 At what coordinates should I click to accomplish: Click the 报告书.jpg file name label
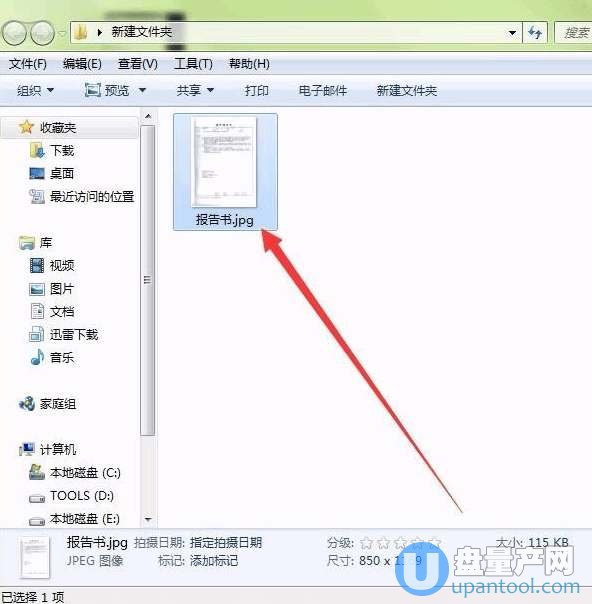[x=225, y=220]
